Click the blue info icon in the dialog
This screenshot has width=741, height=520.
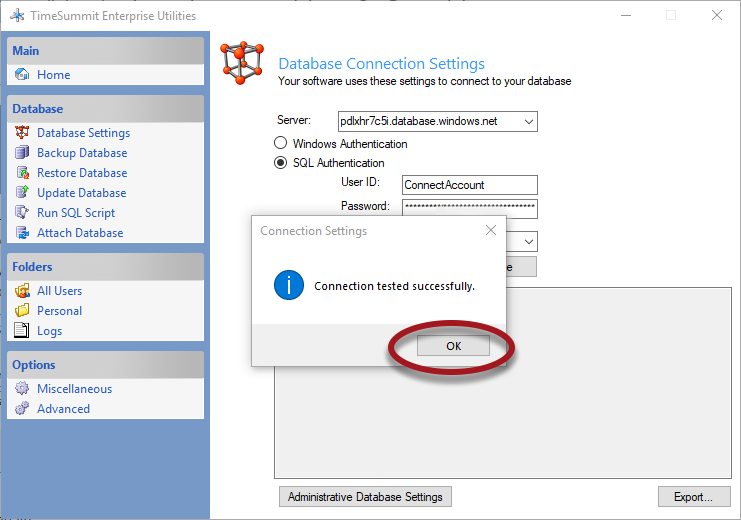(x=289, y=285)
